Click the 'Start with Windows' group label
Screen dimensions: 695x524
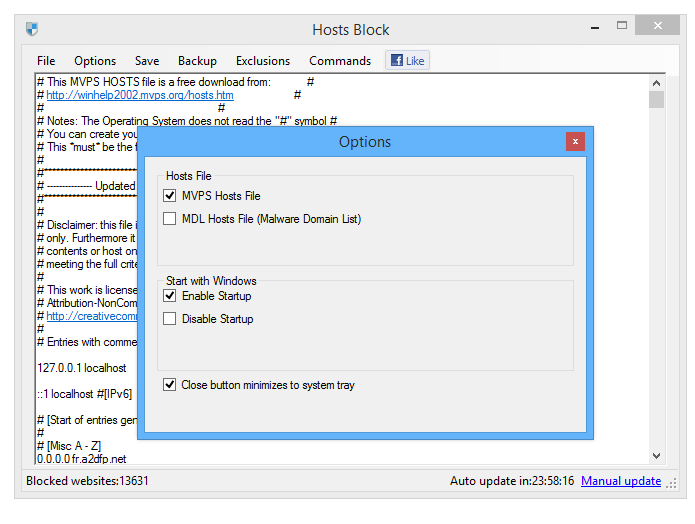(x=211, y=281)
